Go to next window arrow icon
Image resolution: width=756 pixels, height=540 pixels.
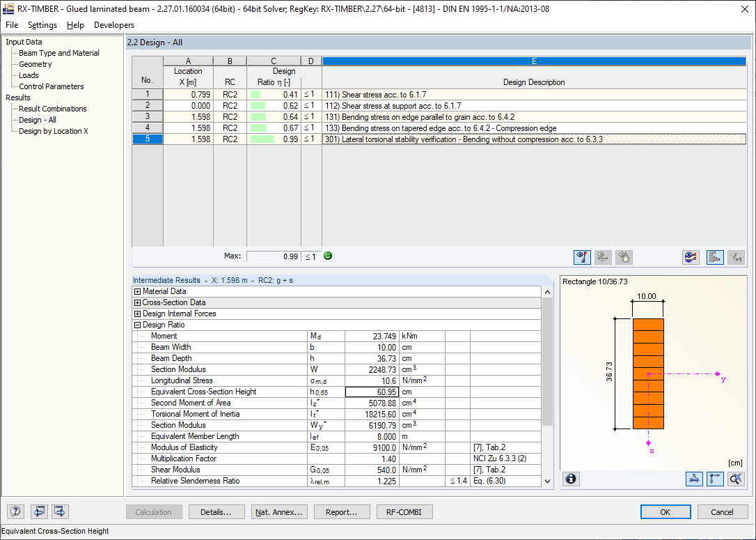click(x=60, y=511)
